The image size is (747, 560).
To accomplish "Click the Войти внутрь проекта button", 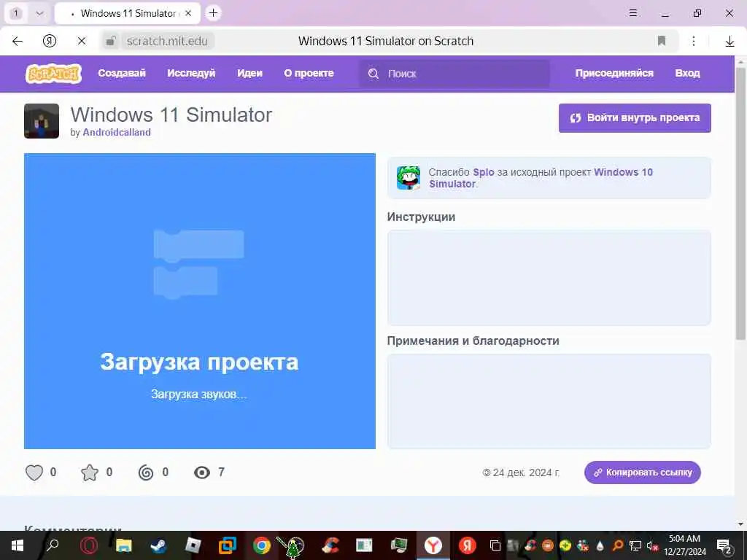I will (x=635, y=118).
